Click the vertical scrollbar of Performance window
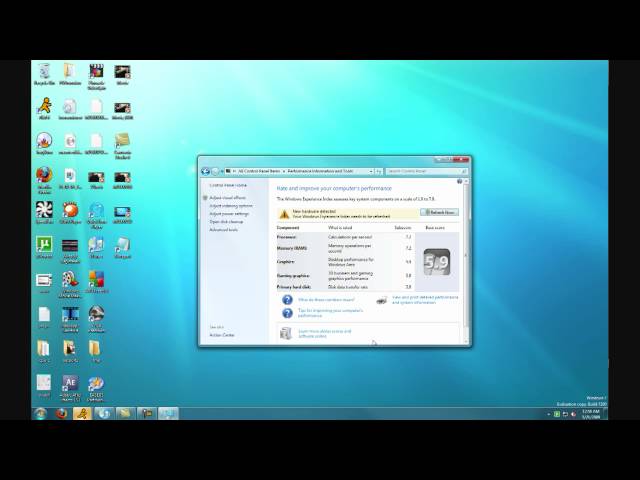640x480 pixels. [x=466, y=261]
